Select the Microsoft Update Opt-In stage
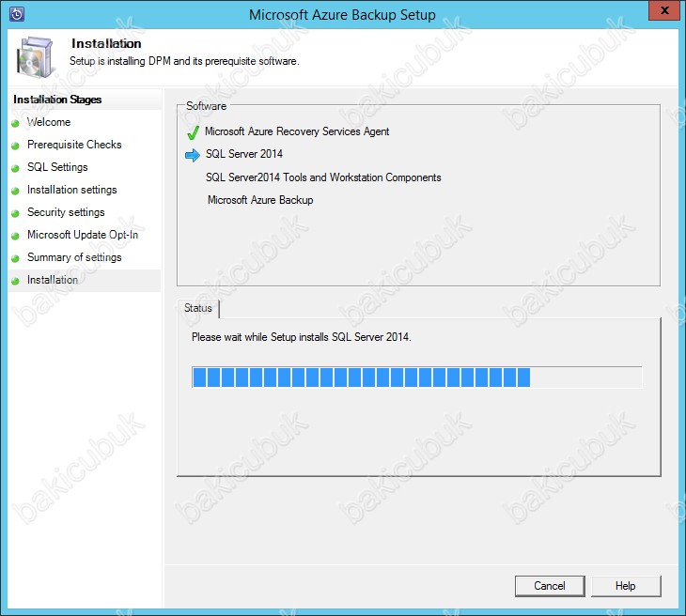Image resolution: width=686 pixels, height=616 pixels. [x=83, y=235]
